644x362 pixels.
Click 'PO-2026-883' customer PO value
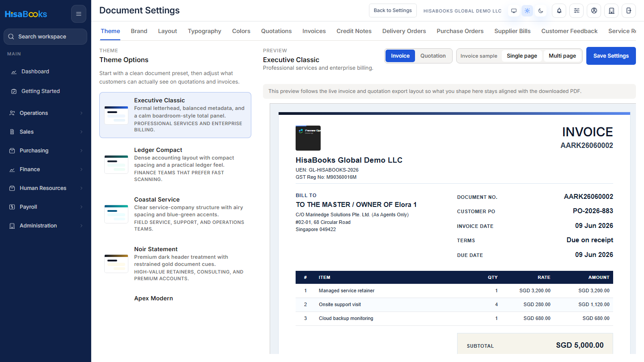pyautogui.click(x=593, y=211)
